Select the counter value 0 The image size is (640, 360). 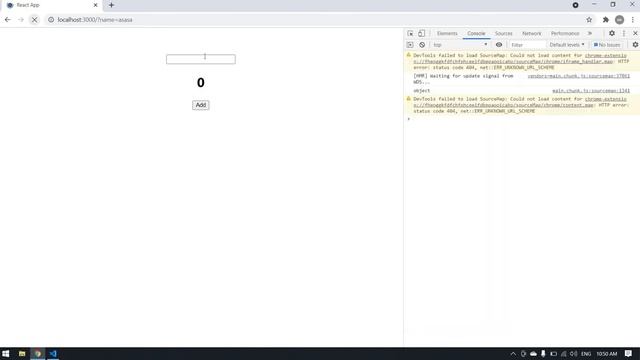(x=200, y=82)
